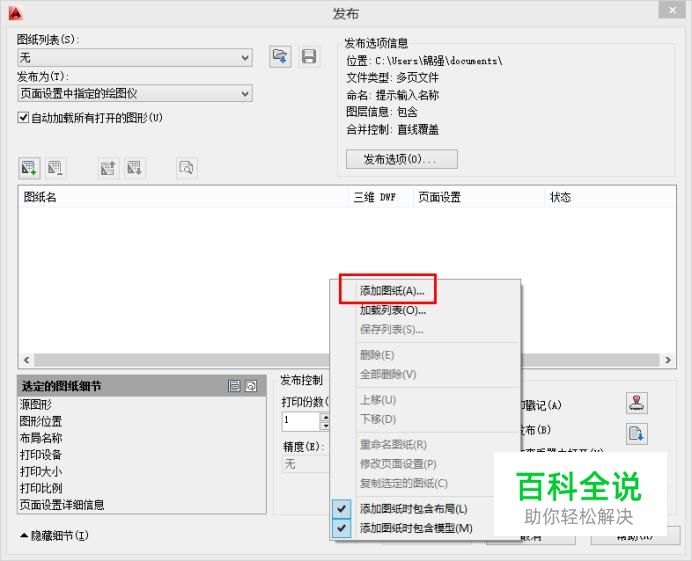Select 布局名称 detail row
The width and height of the screenshot is (692, 561).
pos(41,438)
